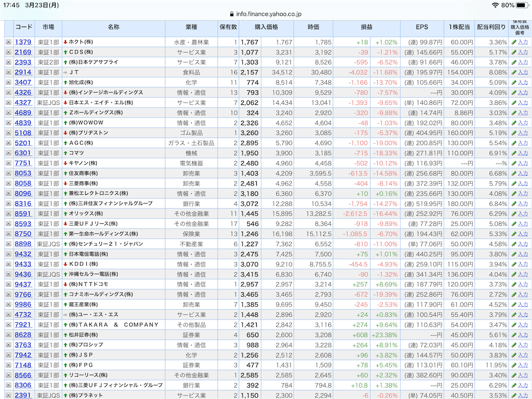Click the flat arrow icon beside JT
The width and height of the screenshot is (532, 399).
click(65, 72)
